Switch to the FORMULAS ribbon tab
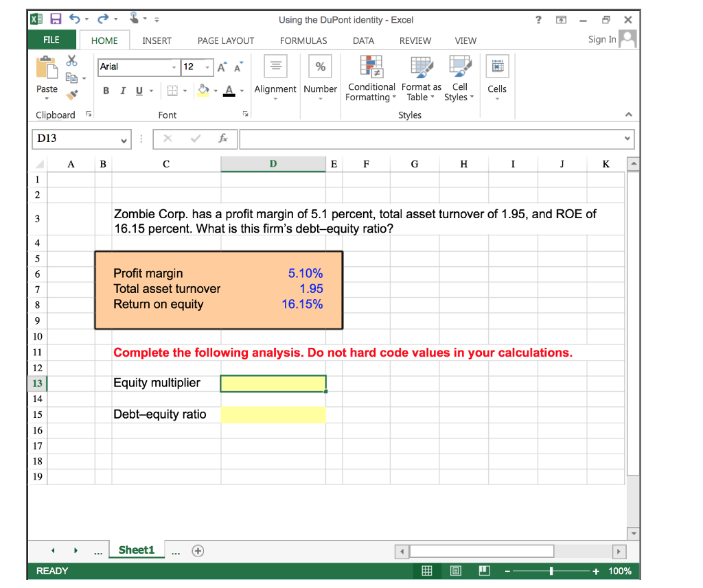 pos(303,40)
